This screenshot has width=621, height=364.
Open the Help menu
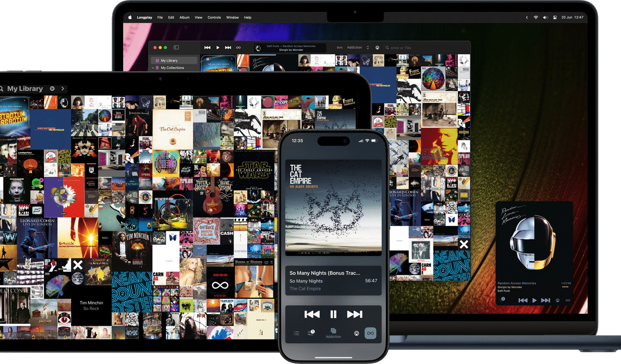pyautogui.click(x=247, y=18)
